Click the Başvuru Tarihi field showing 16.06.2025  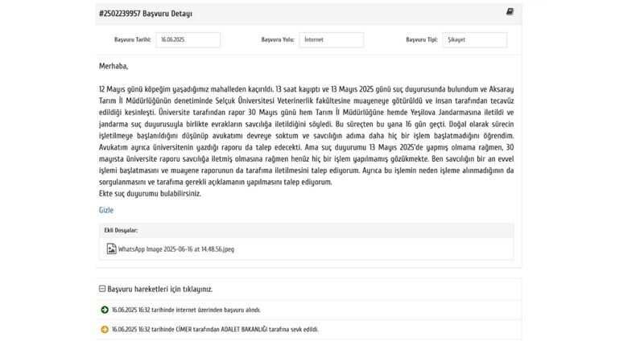[188, 39]
